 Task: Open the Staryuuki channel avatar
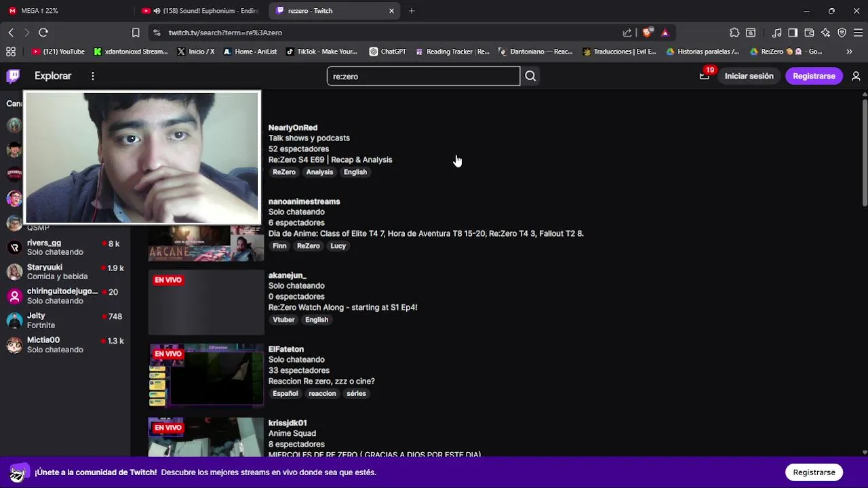(14, 272)
